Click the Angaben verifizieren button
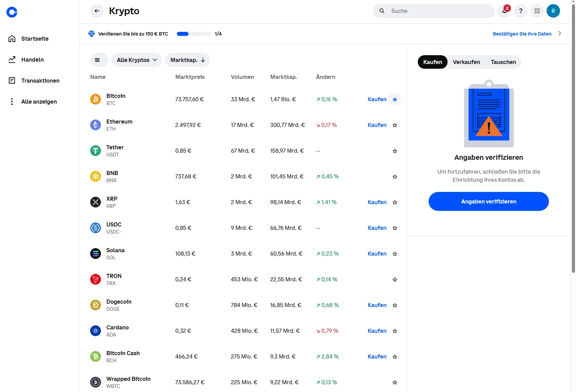 point(489,201)
